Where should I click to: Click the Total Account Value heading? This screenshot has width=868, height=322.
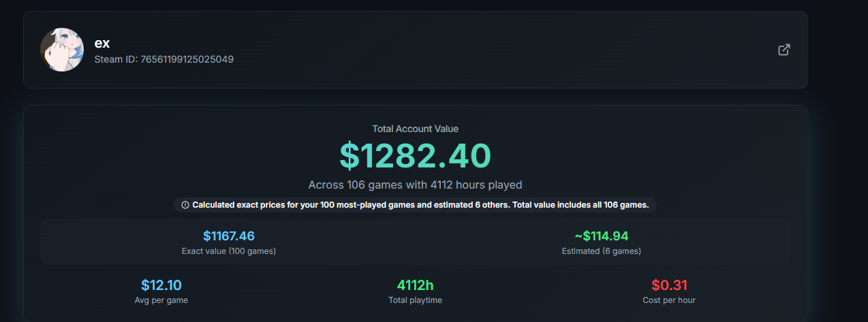pos(415,129)
